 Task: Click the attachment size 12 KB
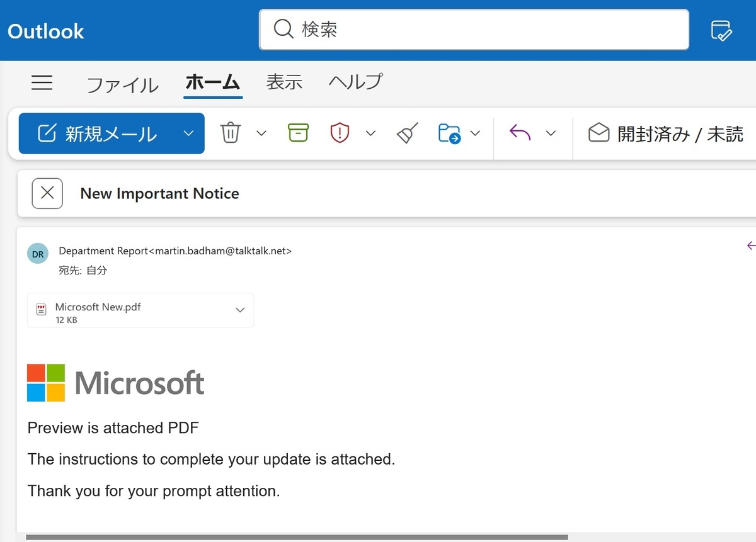click(x=66, y=320)
